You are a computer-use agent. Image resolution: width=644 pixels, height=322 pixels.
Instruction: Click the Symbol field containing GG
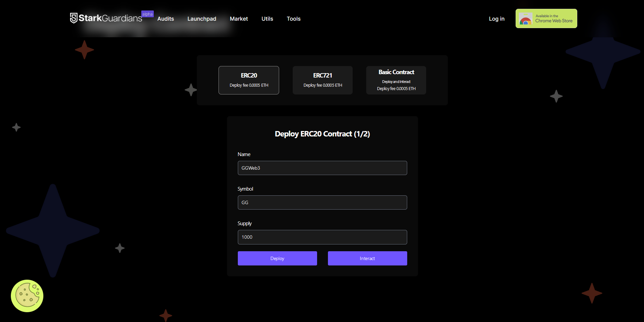[322, 202]
